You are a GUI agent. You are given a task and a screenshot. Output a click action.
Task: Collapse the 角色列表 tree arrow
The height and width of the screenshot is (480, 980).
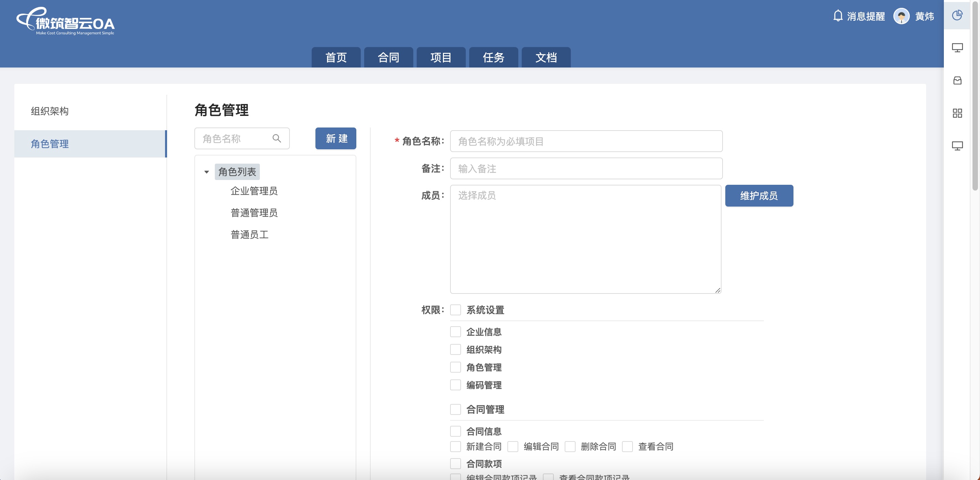pyautogui.click(x=207, y=172)
